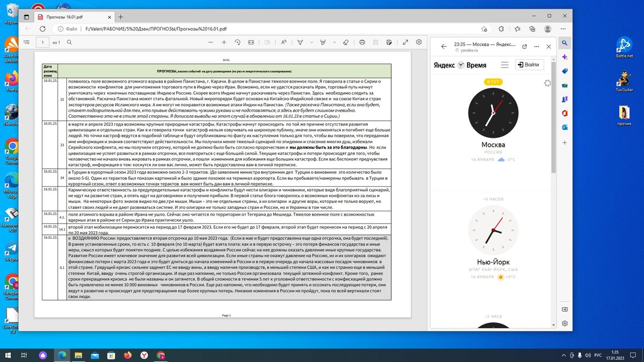Image resolution: width=644 pixels, height=362 pixels.
Task: Open the Battle.net desktop shortcut
Action: click(x=624, y=47)
